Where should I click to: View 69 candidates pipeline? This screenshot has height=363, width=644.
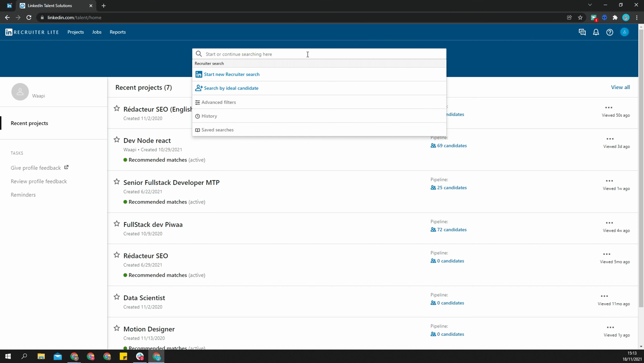pos(448,145)
